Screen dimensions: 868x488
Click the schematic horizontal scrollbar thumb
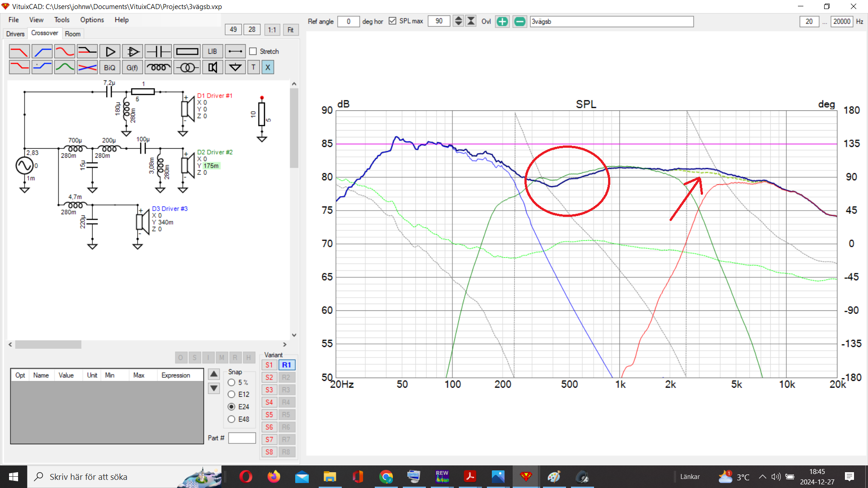click(x=48, y=344)
